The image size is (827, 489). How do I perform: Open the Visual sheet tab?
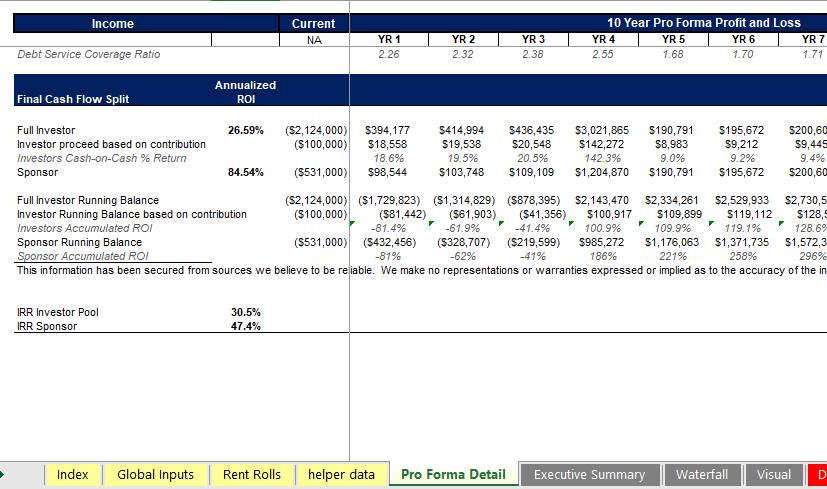pos(774,474)
